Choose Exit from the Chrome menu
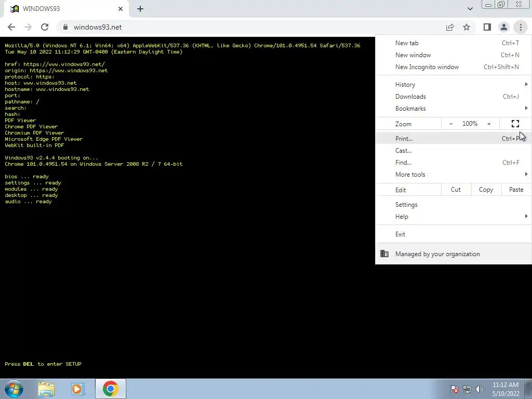 coord(453,234)
